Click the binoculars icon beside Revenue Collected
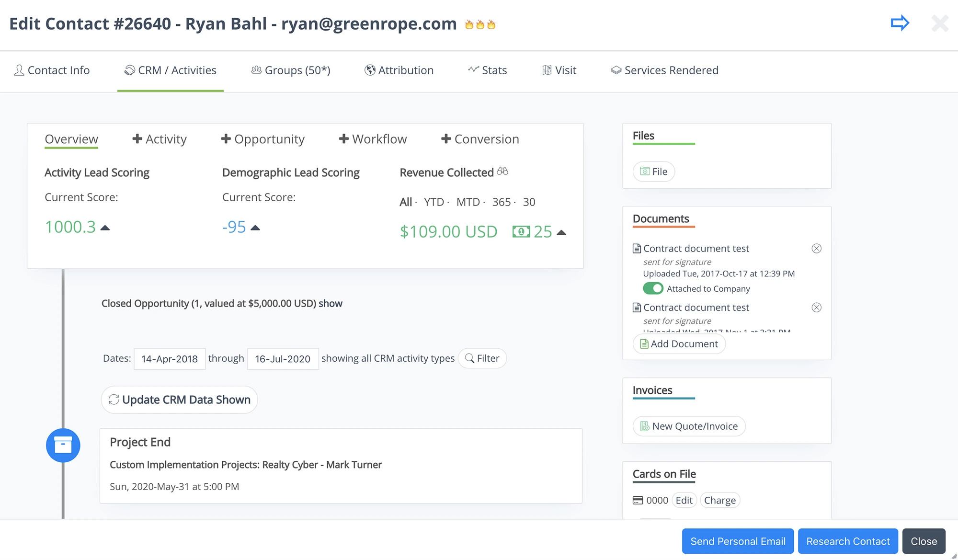Viewport: 958px width, 560px height. (x=502, y=171)
